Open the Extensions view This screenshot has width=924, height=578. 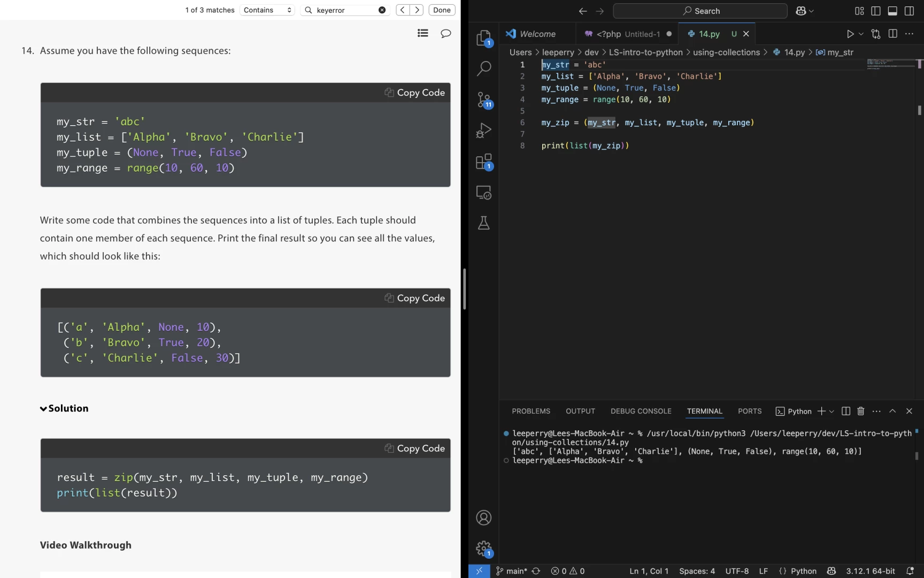click(x=483, y=161)
